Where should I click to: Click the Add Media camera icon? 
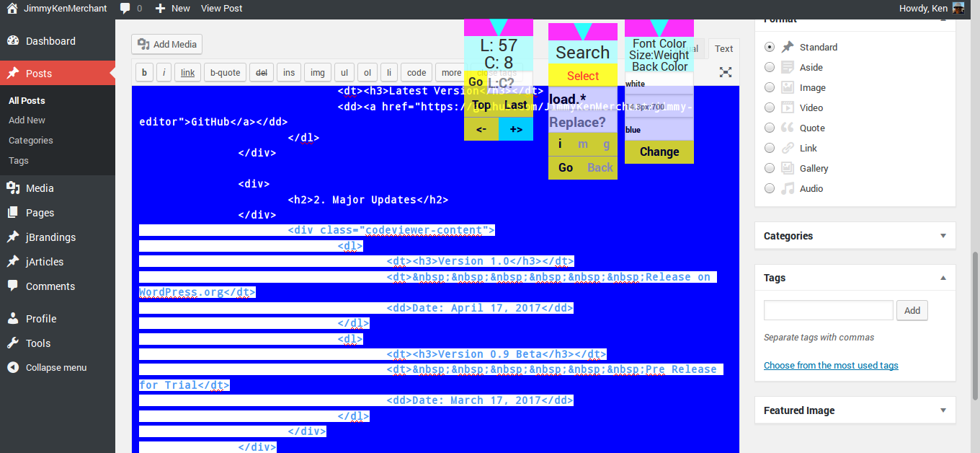(143, 44)
